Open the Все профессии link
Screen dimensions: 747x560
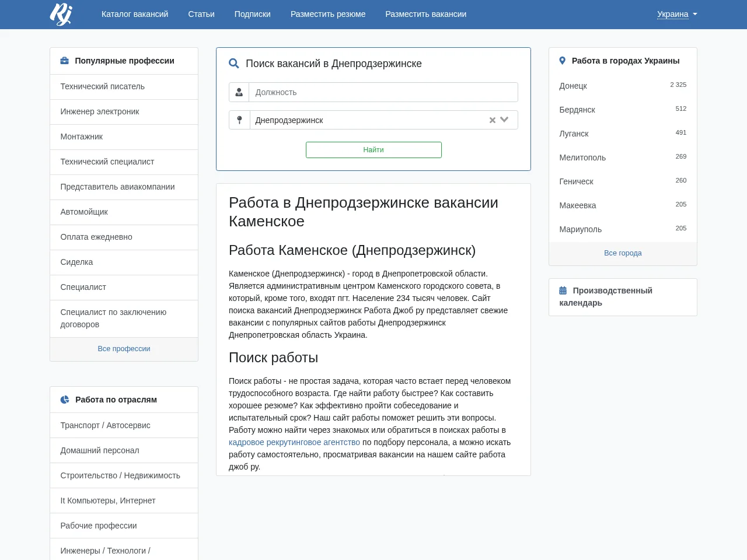pos(124,349)
